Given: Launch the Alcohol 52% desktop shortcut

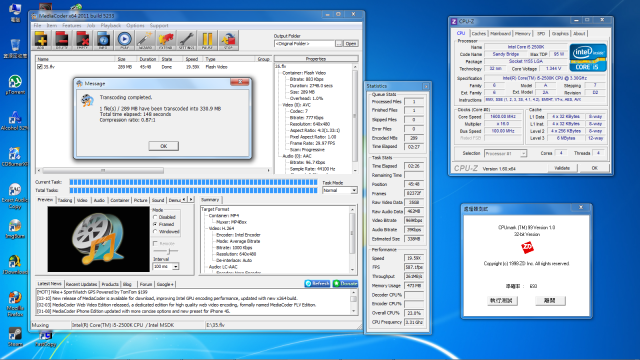Looking at the screenshot, I should point(15,120).
